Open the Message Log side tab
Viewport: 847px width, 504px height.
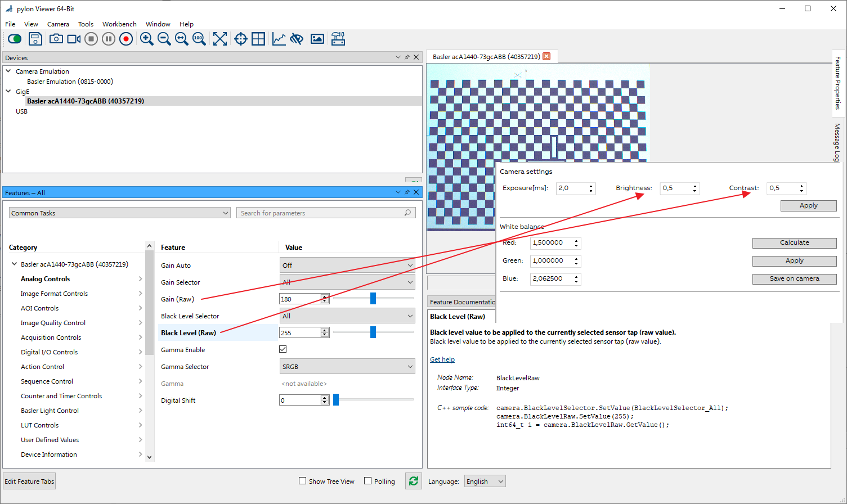(837, 142)
